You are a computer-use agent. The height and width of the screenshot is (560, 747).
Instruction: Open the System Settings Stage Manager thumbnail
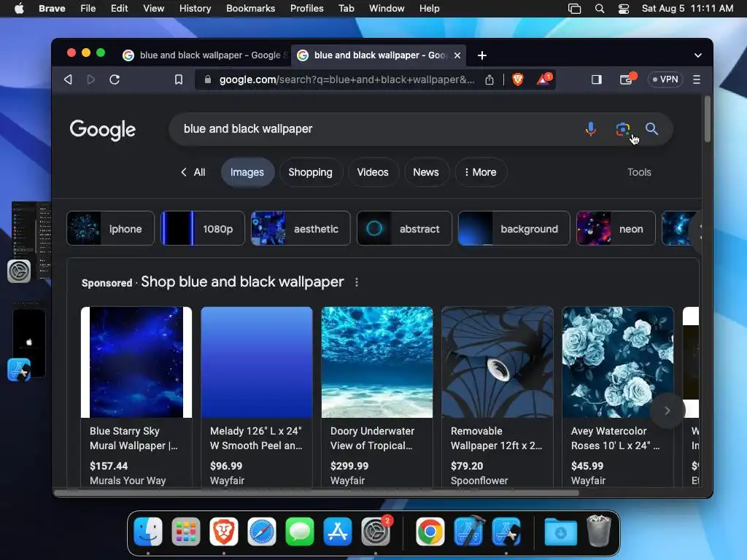30,242
